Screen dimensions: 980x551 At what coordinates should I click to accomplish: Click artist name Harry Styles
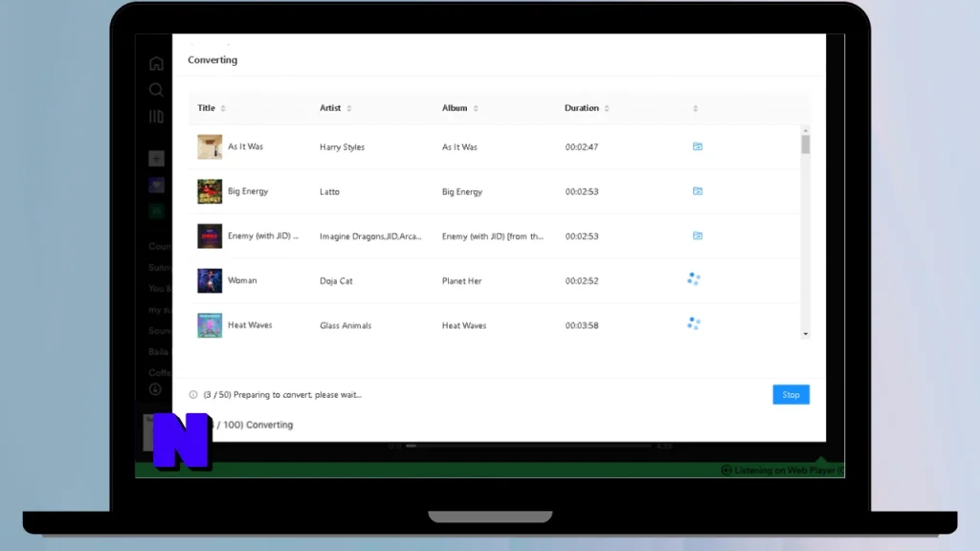342,146
